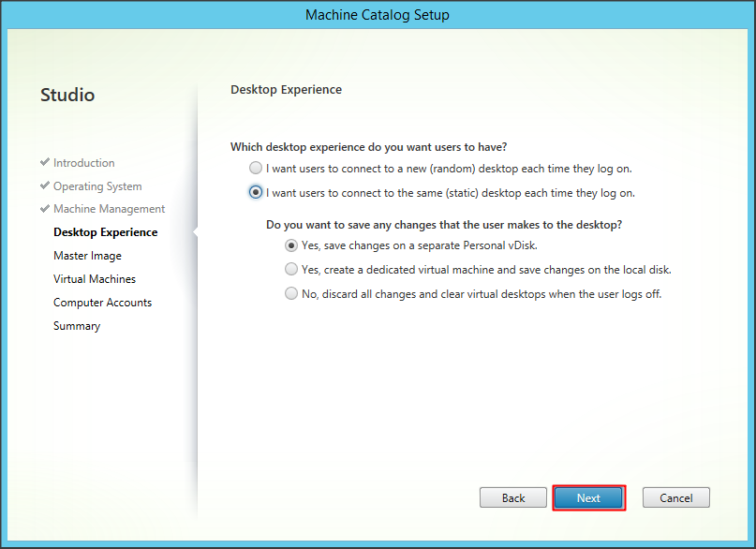This screenshot has height=549, width=756.
Task: Open the Master Image step
Action: pyautogui.click(x=87, y=256)
